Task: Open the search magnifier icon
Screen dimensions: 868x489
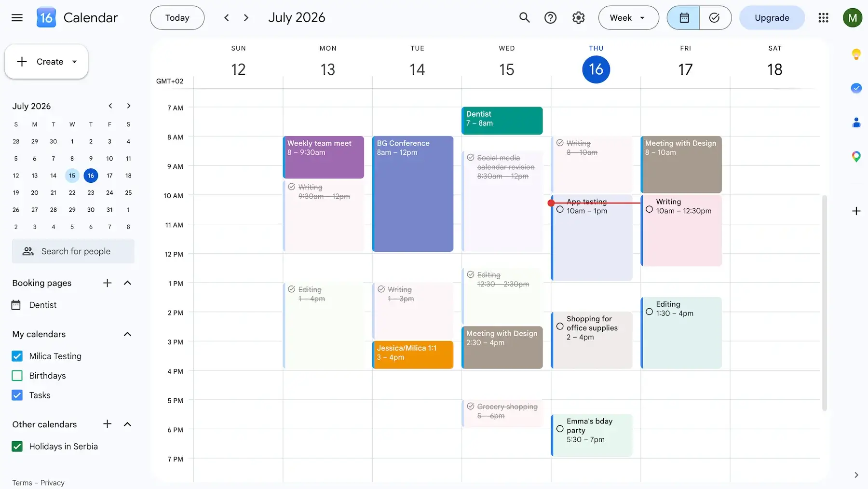Action: pyautogui.click(x=524, y=18)
